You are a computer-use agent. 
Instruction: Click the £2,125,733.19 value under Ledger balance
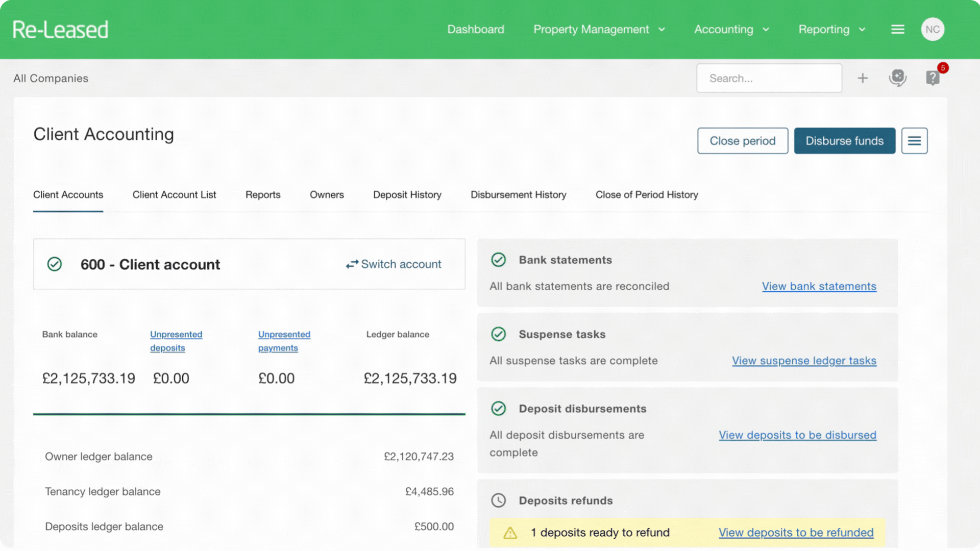[410, 378]
